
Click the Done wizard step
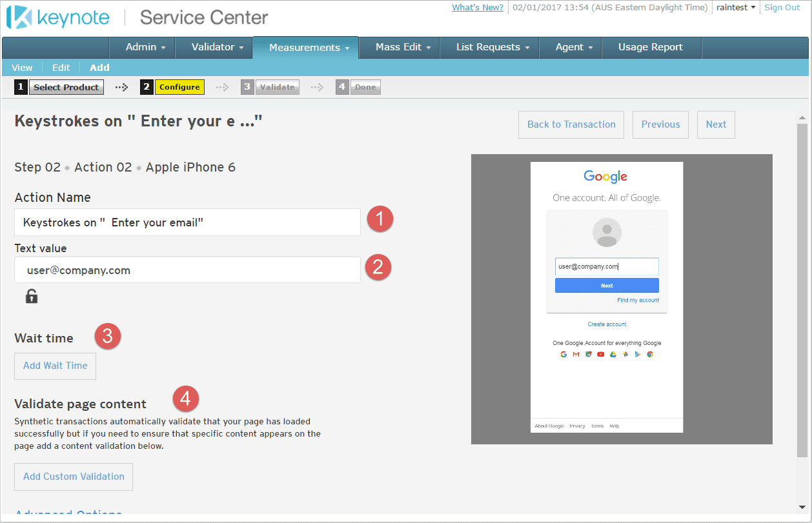[x=365, y=87]
